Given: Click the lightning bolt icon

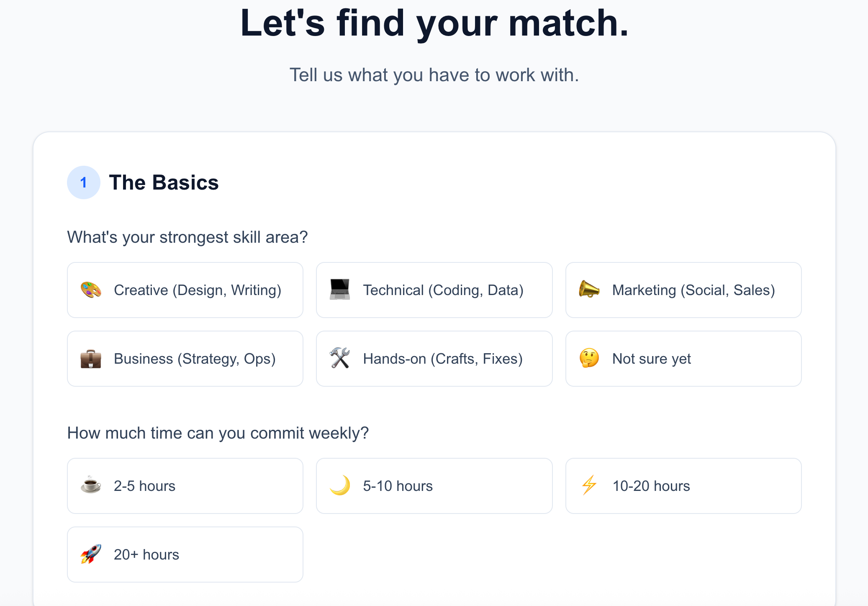Looking at the screenshot, I should point(589,485).
